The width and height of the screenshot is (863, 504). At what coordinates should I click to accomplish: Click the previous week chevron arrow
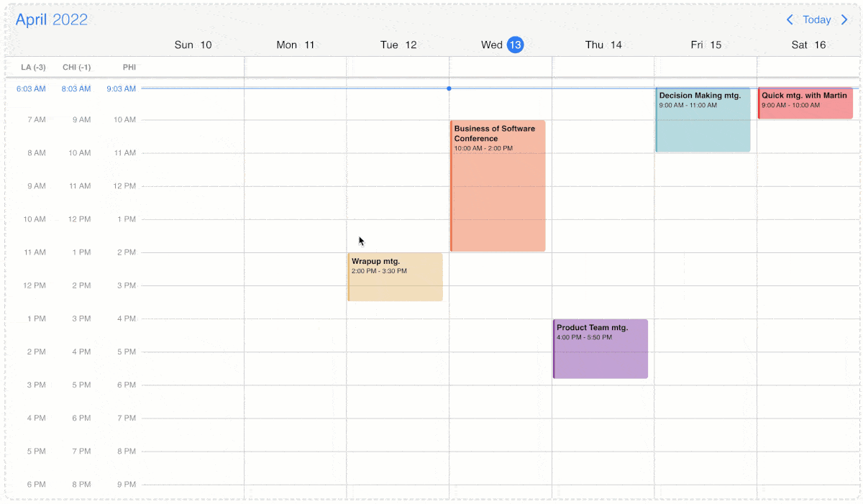pyautogui.click(x=789, y=19)
